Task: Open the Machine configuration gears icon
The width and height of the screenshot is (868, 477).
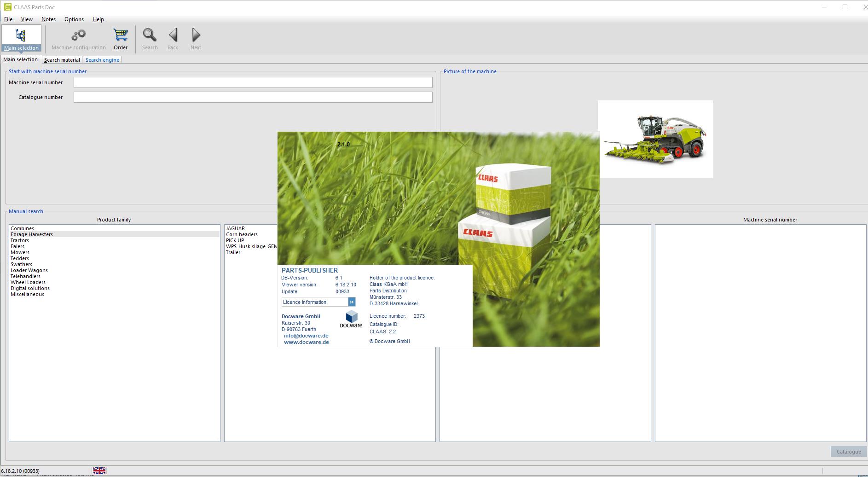Action: click(79, 35)
